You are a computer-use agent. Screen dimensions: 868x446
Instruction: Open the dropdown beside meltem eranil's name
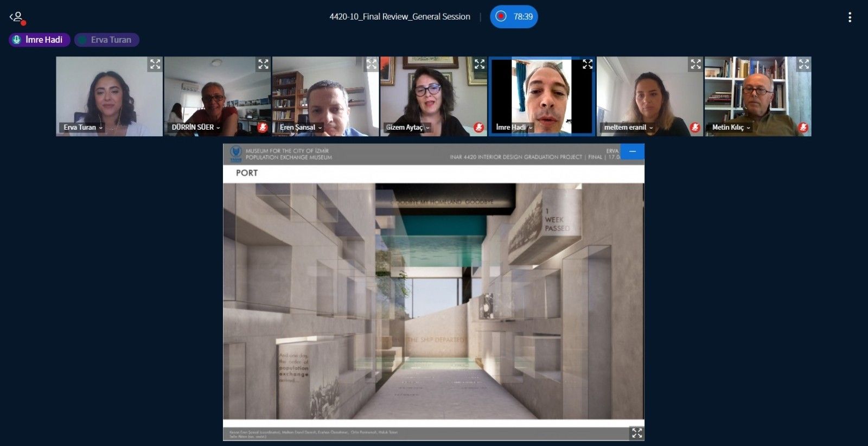point(651,128)
